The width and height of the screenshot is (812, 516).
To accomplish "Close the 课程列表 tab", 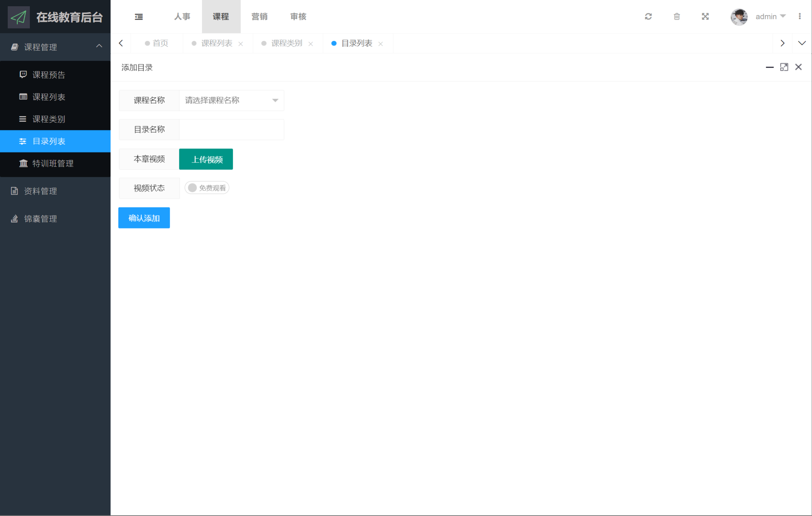I will click(241, 44).
